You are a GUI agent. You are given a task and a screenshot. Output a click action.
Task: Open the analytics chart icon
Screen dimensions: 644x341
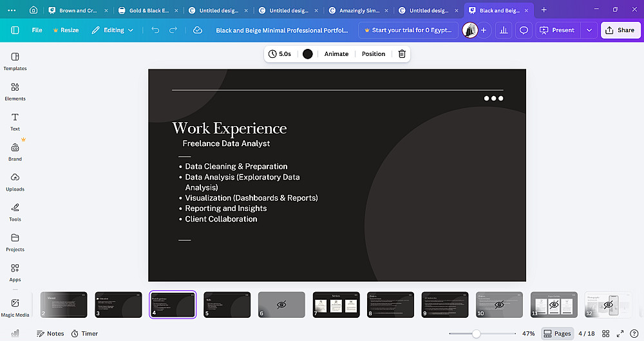[x=504, y=30]
